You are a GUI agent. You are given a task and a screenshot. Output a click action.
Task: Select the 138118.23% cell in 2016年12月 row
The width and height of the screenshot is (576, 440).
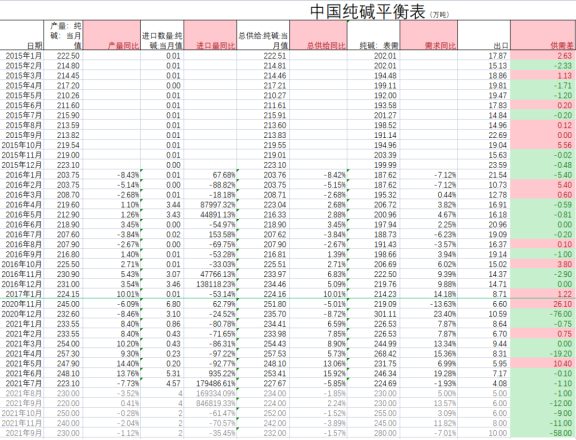pyautogui.click(x=210, y=284)
